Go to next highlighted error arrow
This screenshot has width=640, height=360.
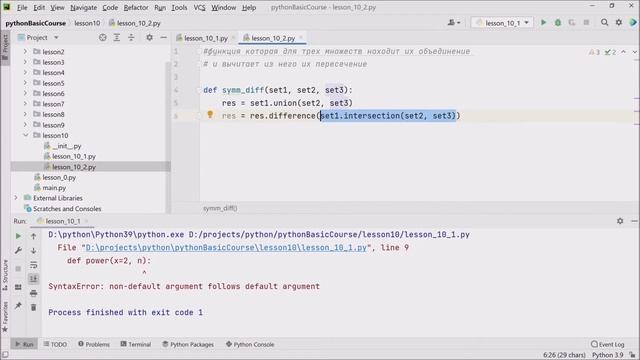[x=634, y=52]
